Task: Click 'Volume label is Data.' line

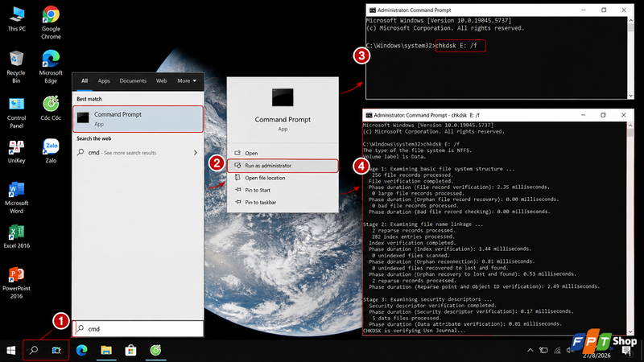Action: (x=394, y=156)
